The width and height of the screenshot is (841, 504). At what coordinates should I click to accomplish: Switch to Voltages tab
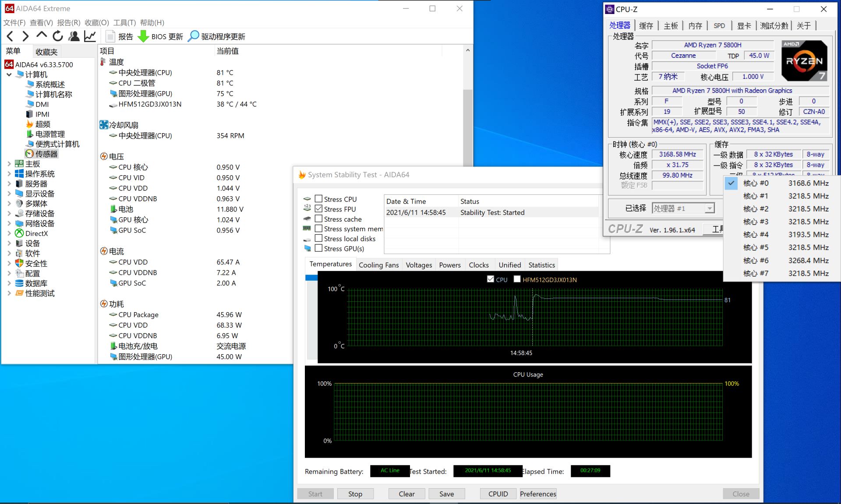tap(419, 265)
